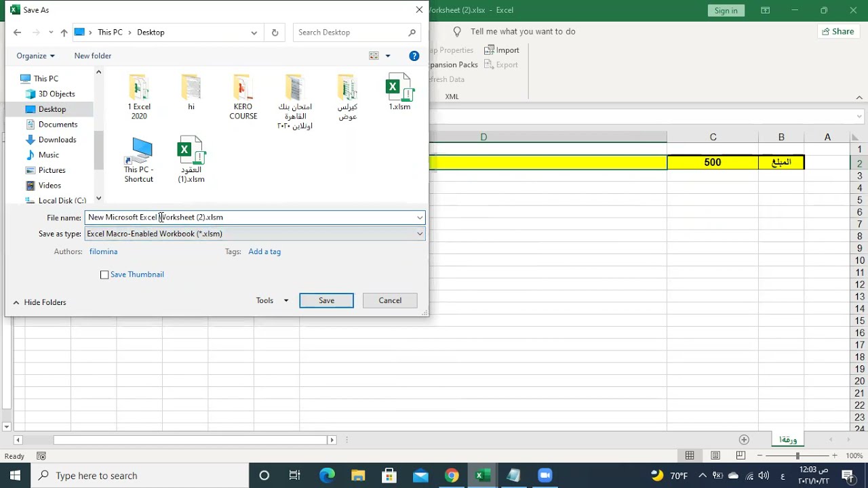Image resolution: width=868 pixels, height=488 pixels.
Task: Open Chrome from the taskbar
Action: (452, 475)
